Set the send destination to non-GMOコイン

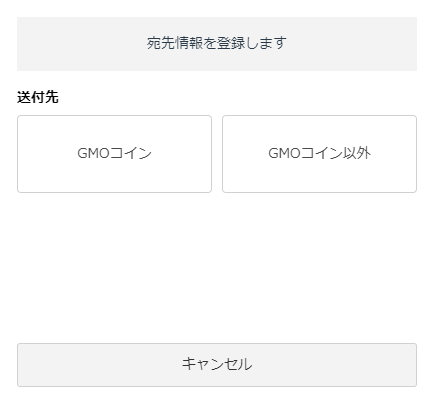[x=319, y=154]
